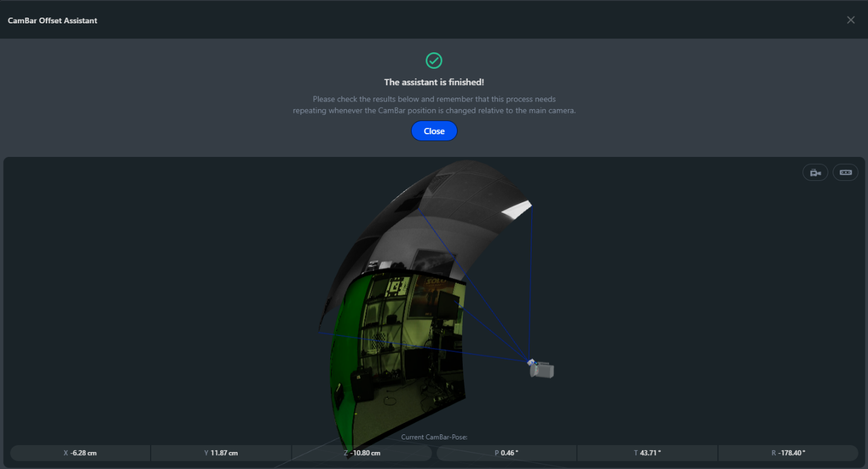Select the T (tilt) angle field
This screenshot has height=469, width=868.
tap(647, 453)
